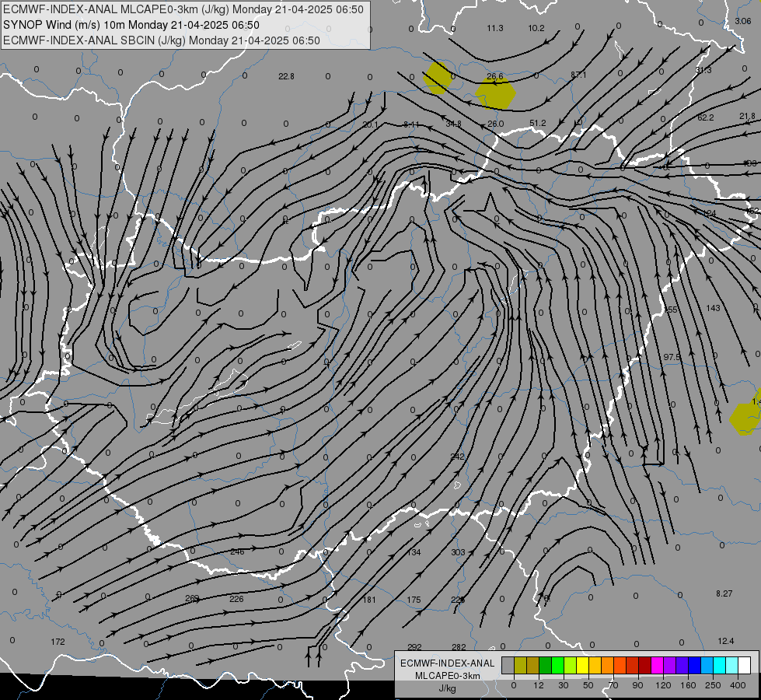Click the magenta swatch in the legend
Image resolution: width=761 pixels, height=700 pixels.
(657, 665)
